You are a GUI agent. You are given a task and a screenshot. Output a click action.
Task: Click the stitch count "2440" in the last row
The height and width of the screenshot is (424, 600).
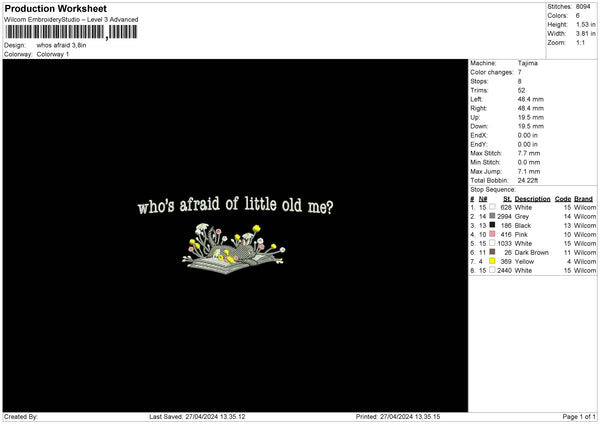point(504,271)
